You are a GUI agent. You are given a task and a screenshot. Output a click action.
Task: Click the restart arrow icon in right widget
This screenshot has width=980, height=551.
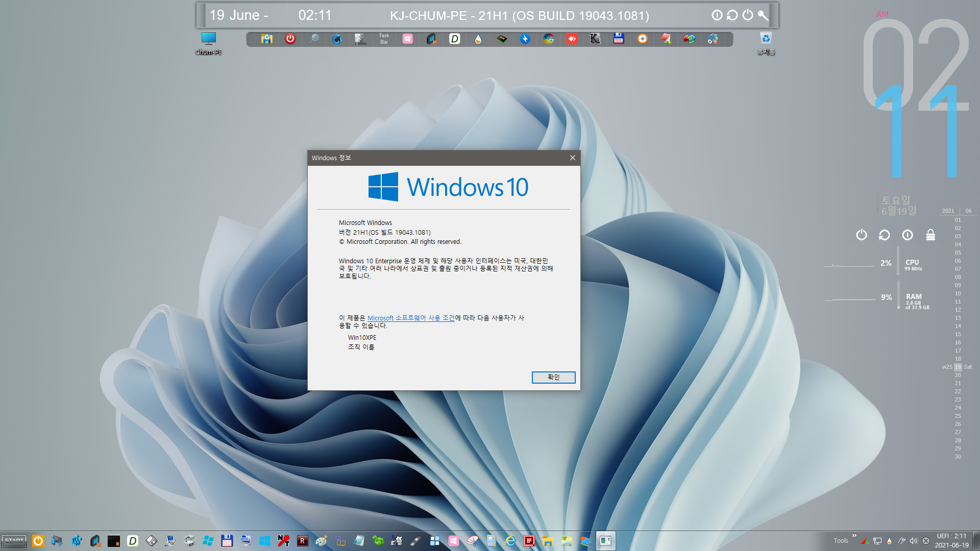click(x=885, y=235)
